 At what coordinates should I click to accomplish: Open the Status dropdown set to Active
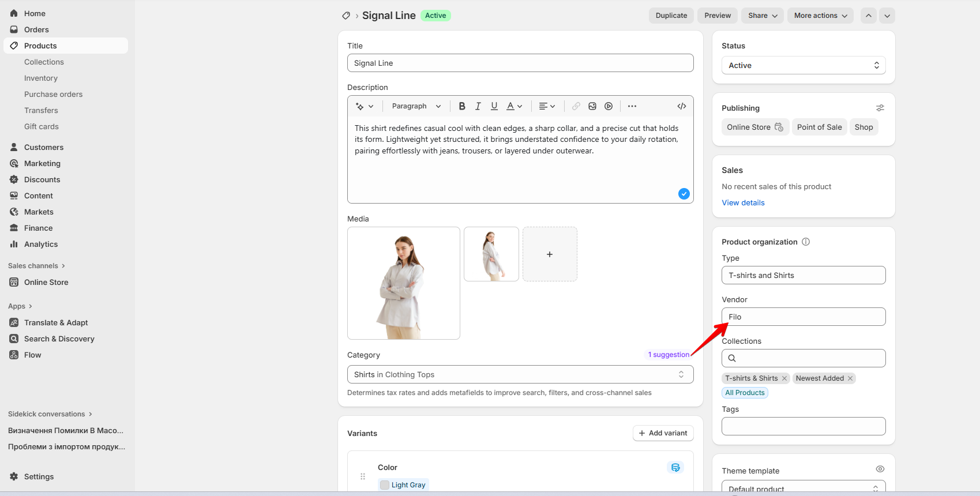click(803, 65)
